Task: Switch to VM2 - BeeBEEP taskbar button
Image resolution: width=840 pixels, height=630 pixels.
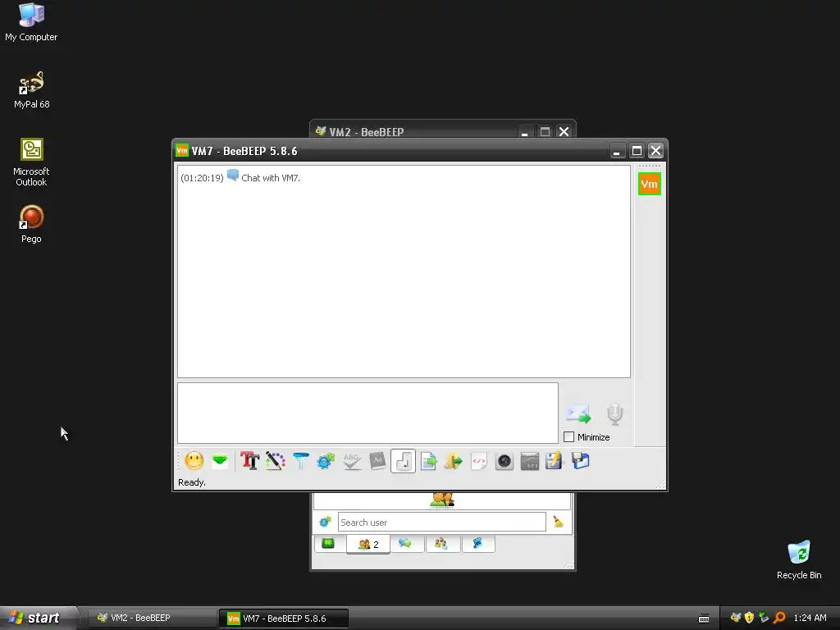Action: pyautogui.click(x=152, y=619)
